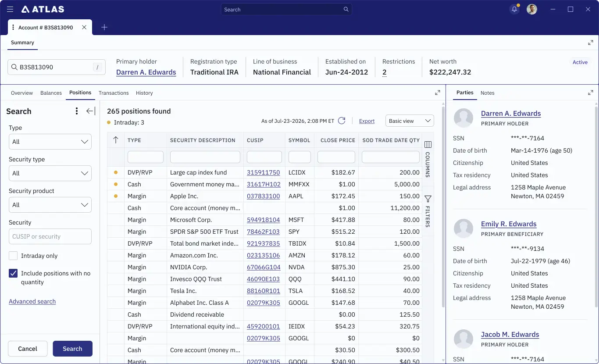Screen dimensions: 599x364
Task: Open Advanced search link
Action: (x=32, y=301)
